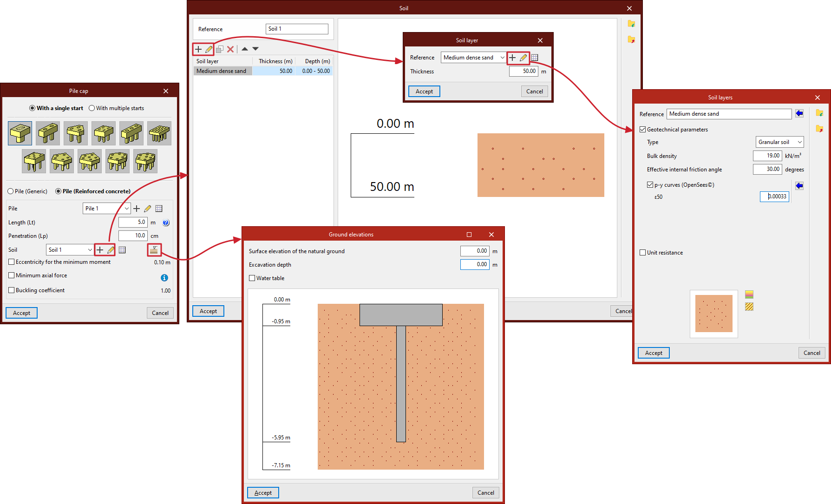This screenshot has width=831, height=504.
Task: Add a new pile next to Pile 1
Action: [x=137, y=209]
